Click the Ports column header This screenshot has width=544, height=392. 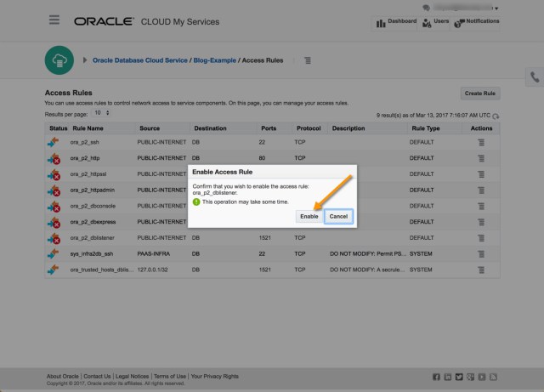click(269, 128)
